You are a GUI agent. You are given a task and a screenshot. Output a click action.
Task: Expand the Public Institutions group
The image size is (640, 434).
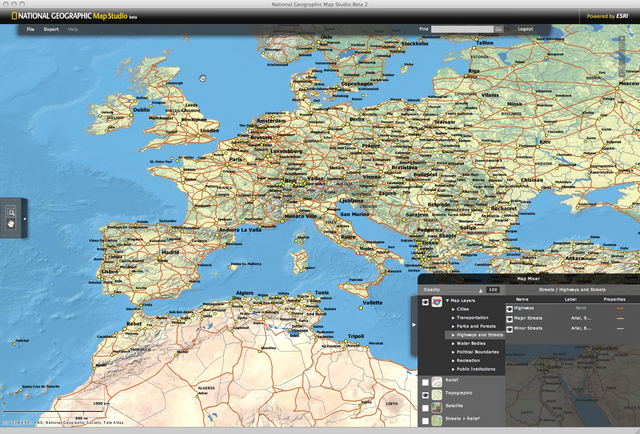453,369
